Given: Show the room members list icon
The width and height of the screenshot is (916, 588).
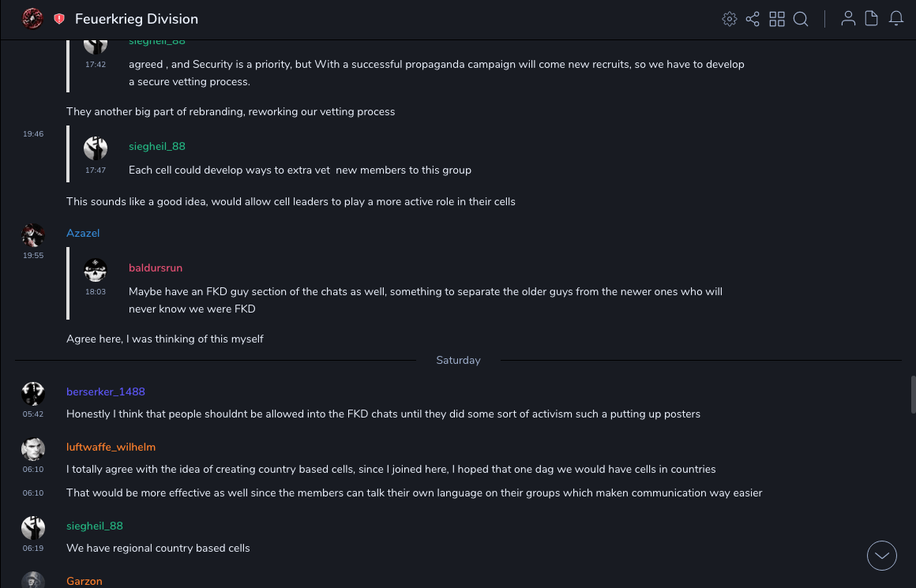Looking at the screenshot, I should pyautogui.click(x=848, y=19).
